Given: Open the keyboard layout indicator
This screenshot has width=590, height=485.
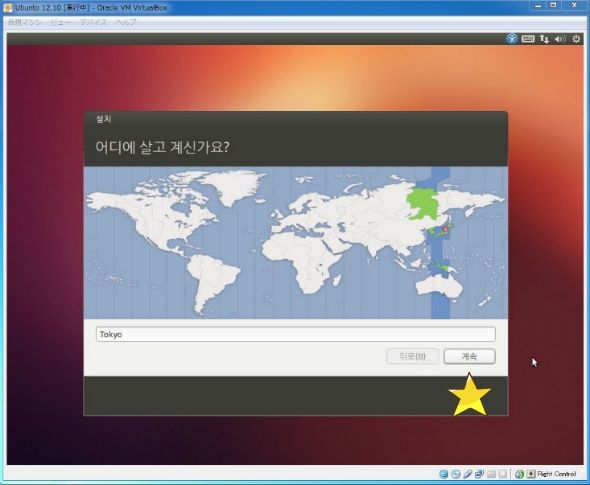Looking at the screenshot, I should (528, 39).
